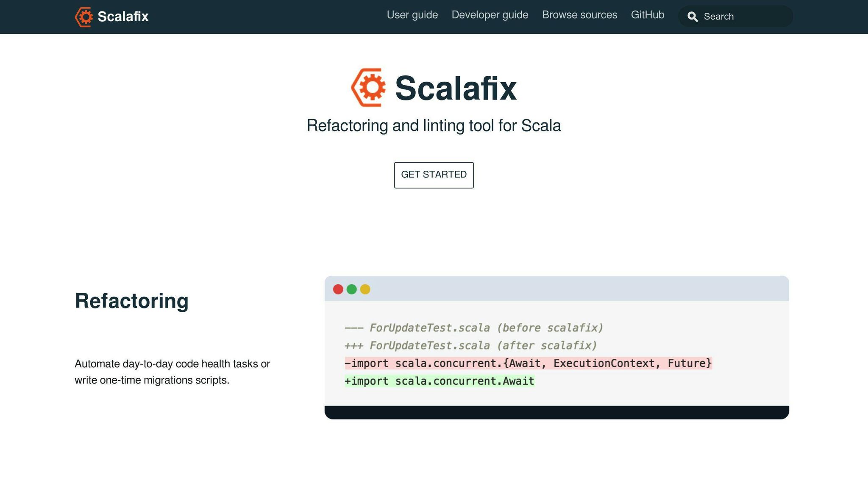The image size is (868, 488).
Task: Click the green traffic-light dot on code window
Action: 351,289
